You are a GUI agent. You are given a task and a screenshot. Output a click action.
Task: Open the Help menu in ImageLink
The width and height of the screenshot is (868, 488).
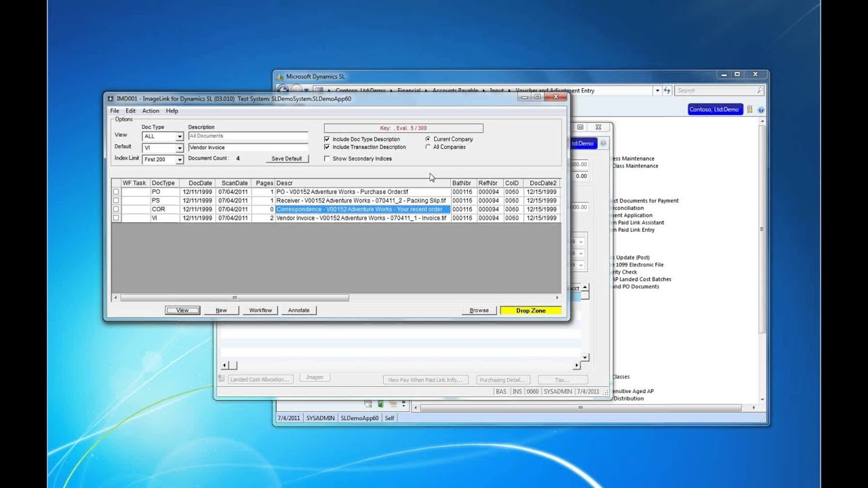click(172, 111)
